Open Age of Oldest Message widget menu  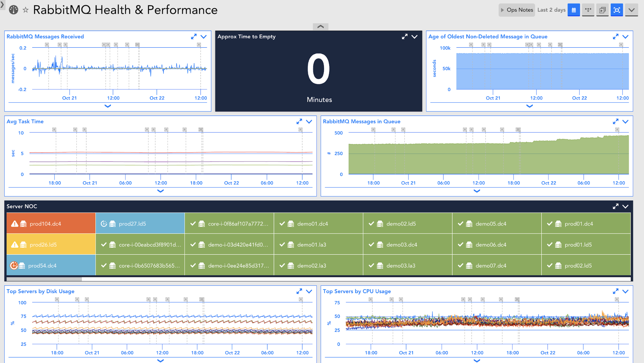pyautogui.click(x=625, y=37)
